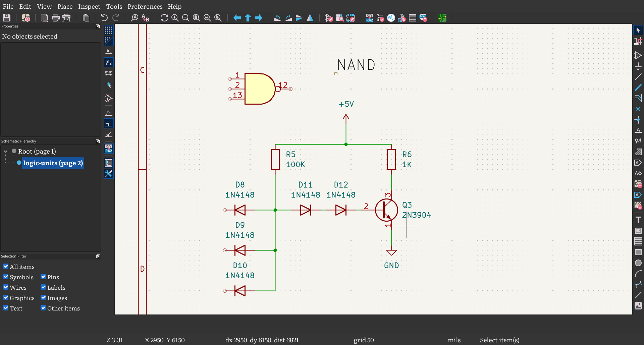Image resolution: width=644 pixels, height=345 pixels.
Task: Click the Paste clipboard icon
Action: [86, 18]
